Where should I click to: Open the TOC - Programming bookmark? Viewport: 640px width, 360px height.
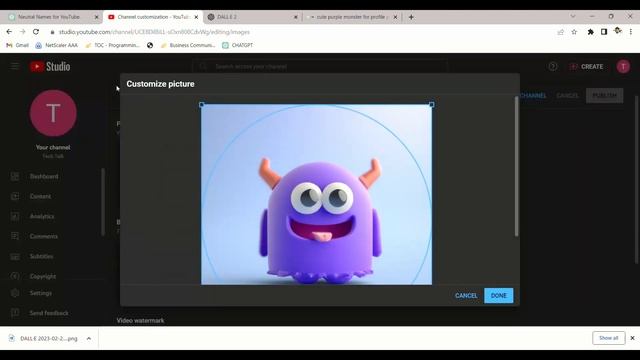point(112,45)
